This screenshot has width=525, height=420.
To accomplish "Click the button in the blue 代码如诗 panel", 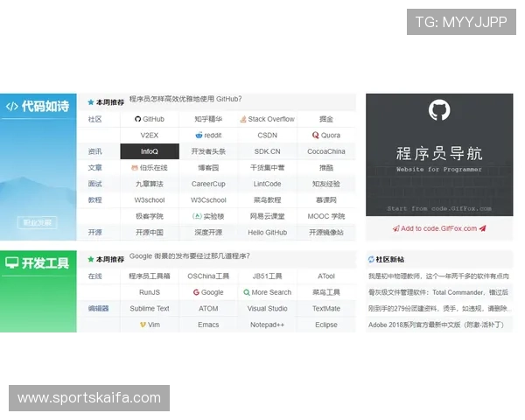I will (37, 223).
